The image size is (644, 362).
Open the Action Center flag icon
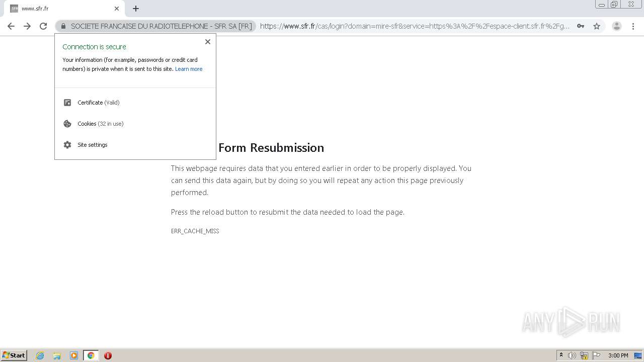pyautogui.click(x=596, y=355)
